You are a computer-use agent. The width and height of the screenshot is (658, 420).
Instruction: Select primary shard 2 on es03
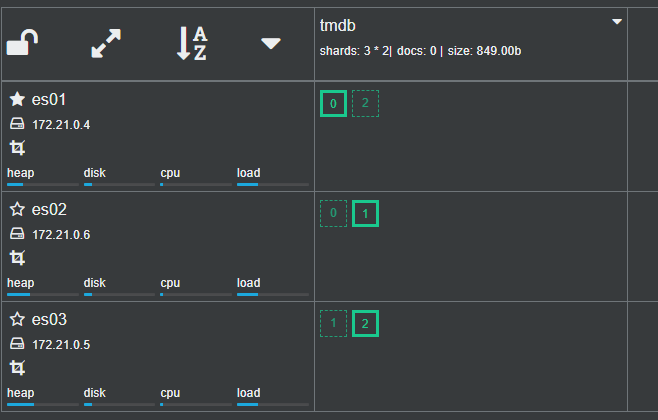[x=365, y=323]
